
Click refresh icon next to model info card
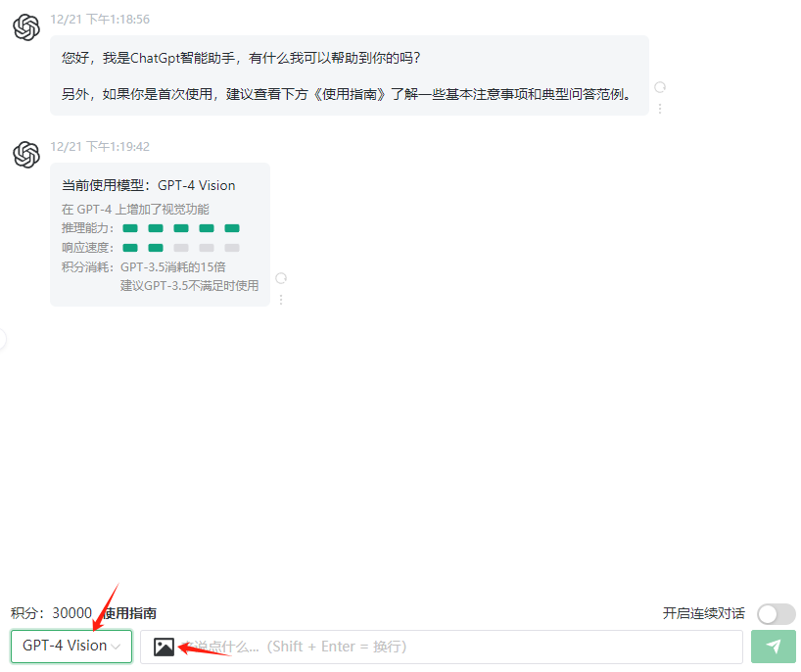[x=281, y=278]
